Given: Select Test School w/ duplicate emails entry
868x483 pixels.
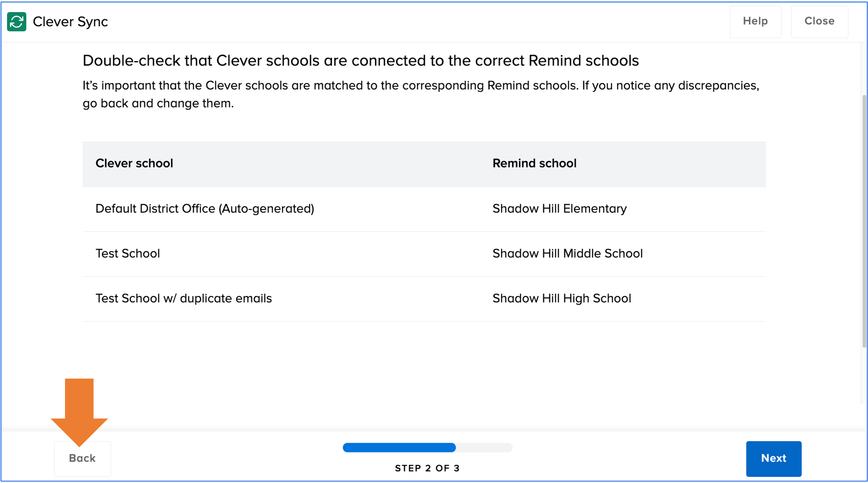Looking at the screenshot, I should [x=184, y=298].
